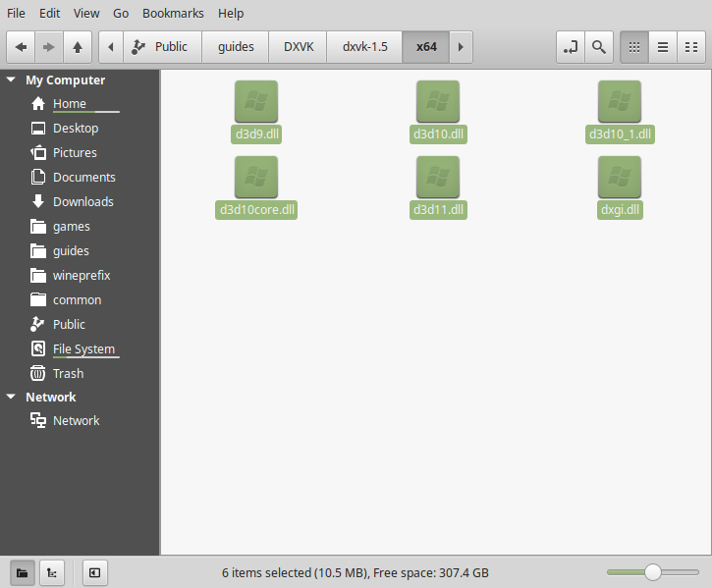Open the wineprefix bookmark folder
Screen dimensions: 712x588
pos(80,275)
